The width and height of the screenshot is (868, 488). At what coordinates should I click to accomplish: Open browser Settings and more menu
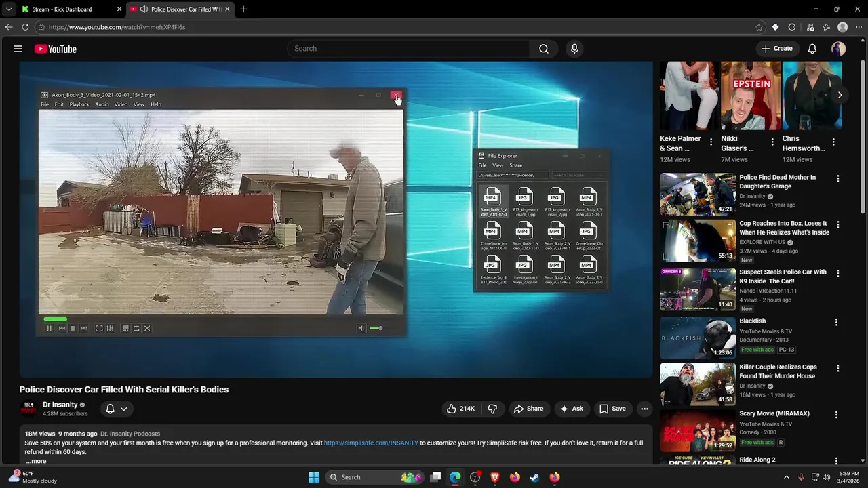859,27
